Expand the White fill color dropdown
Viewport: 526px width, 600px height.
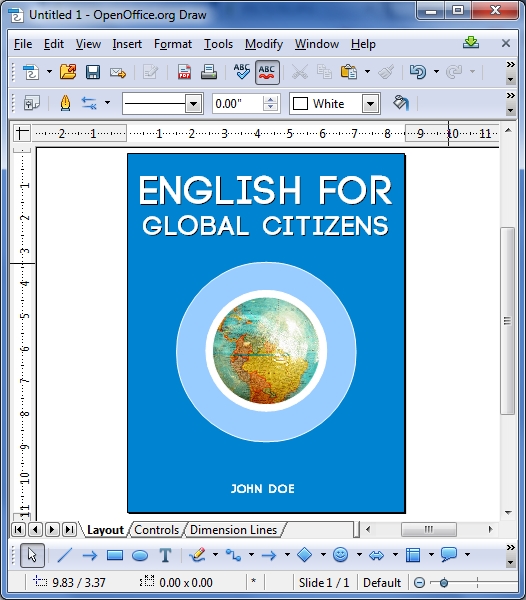coord(370,104)
